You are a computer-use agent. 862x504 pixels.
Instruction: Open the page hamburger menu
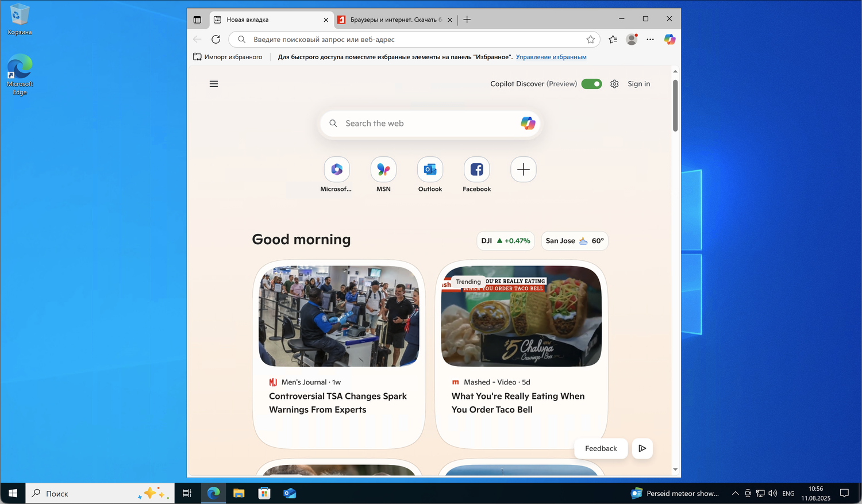tap(214, 84)
